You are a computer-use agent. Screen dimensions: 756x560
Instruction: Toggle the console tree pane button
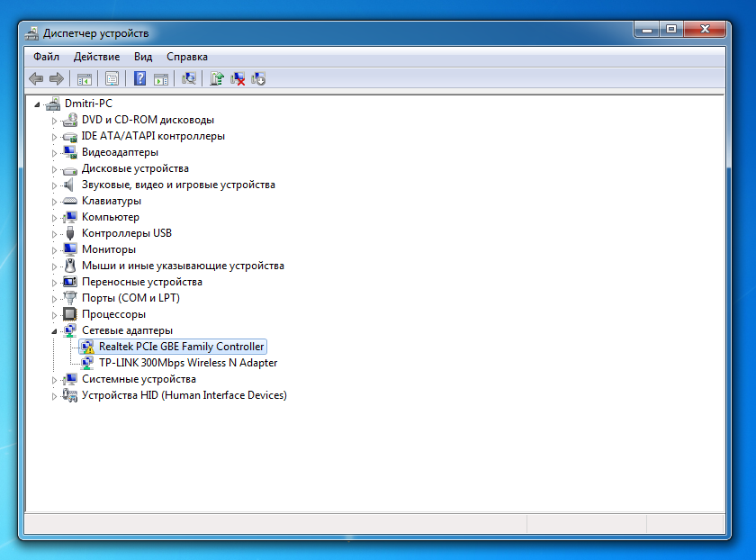[x=85, y=78]
